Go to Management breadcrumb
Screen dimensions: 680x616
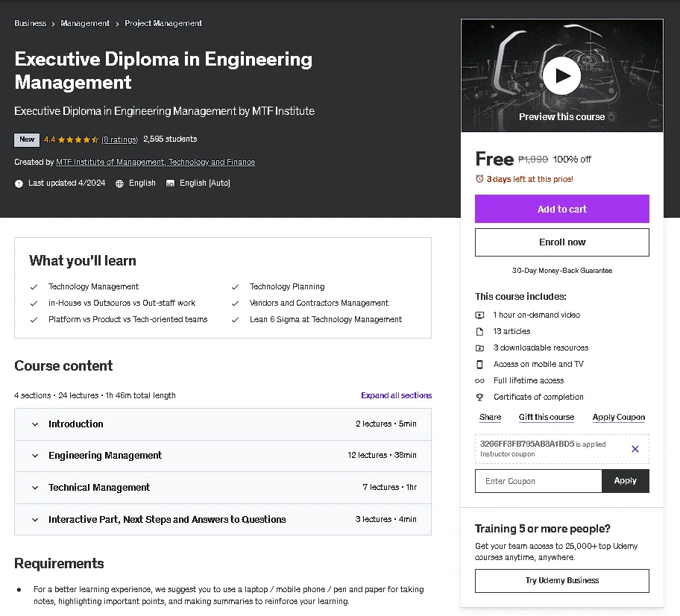85,23
